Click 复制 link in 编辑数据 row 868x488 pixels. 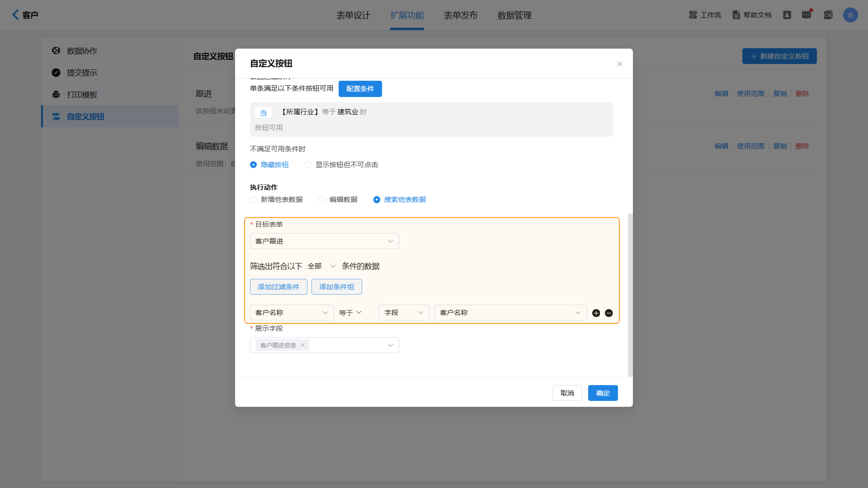(780, 146)
